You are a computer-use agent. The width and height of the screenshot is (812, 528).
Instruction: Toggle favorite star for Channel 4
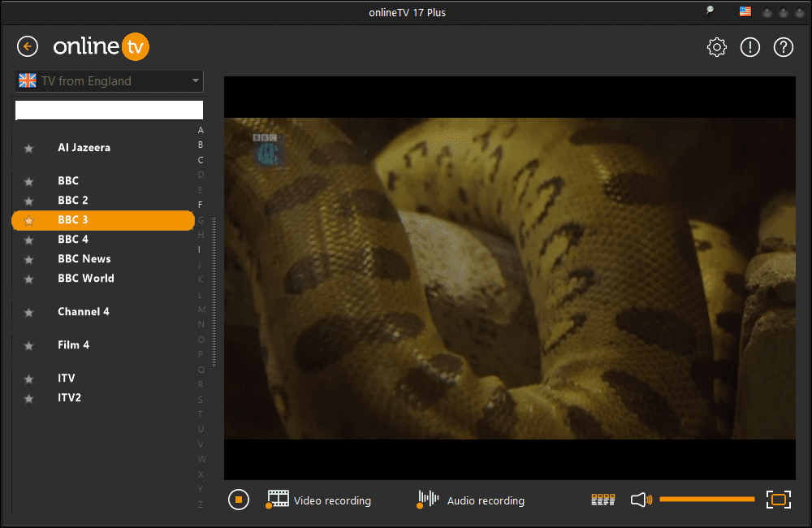point(29,313)
